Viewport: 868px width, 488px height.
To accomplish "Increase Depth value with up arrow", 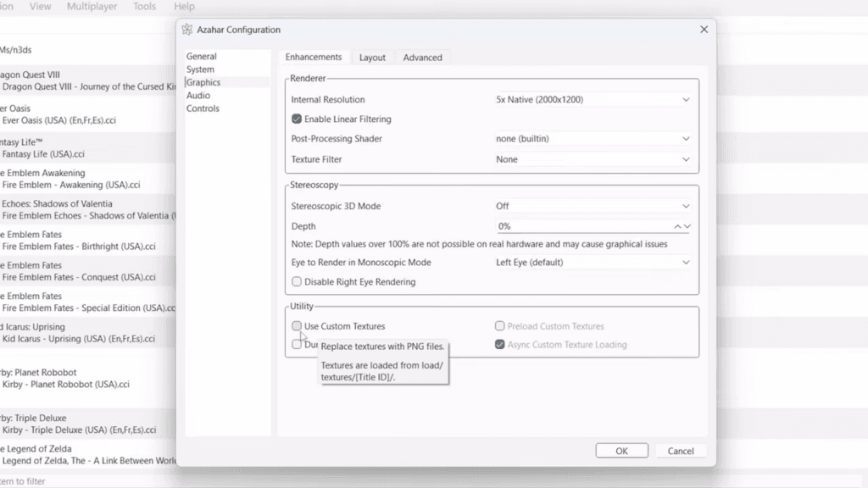I will pyautogui.click(x=677, y=226).
